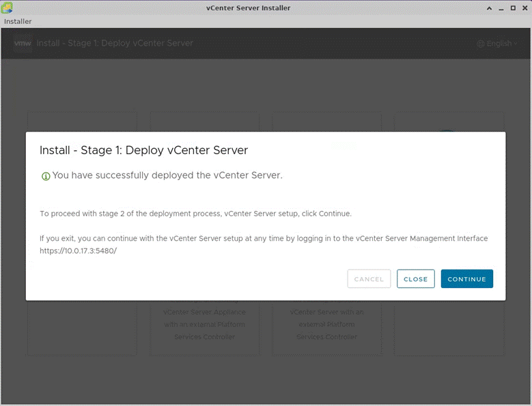The image size is (532, 406).
Task: Close the vCenter Server Installer window
Action: pos(525,8)
